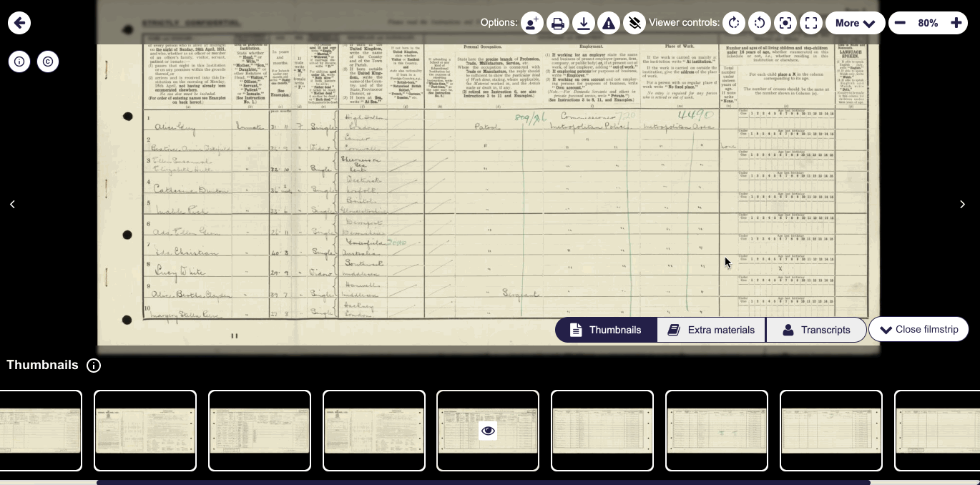Image resolution: width=980 pixels, height=485 pixels.
Task: Click the download image icon
Action: click(x=584, y=23)
